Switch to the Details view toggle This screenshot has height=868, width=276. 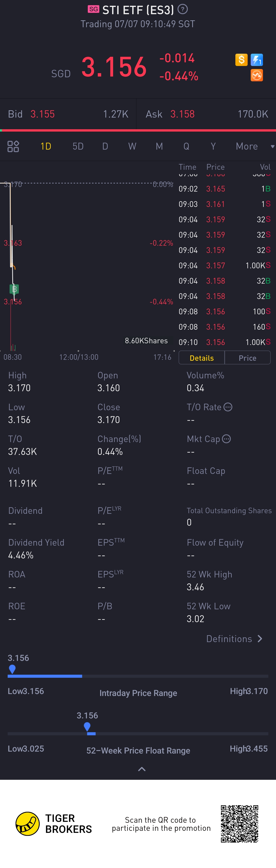pyautogui.click(x=202, y=358)
